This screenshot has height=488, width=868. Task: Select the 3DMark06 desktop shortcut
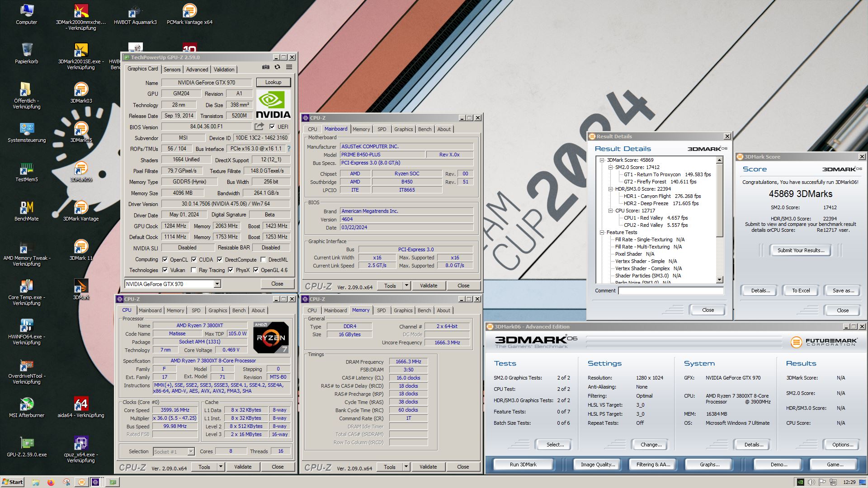click(81, 171)
